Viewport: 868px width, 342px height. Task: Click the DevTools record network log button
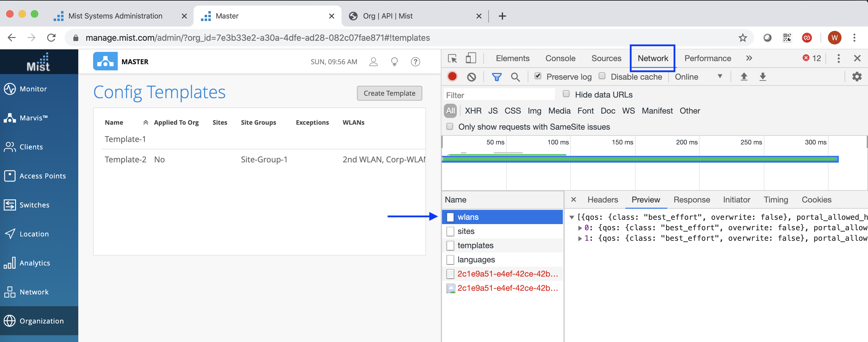coord(452,77)
